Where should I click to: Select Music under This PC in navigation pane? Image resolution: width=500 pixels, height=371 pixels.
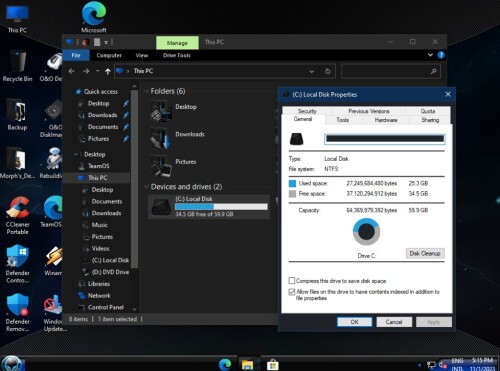100,225
